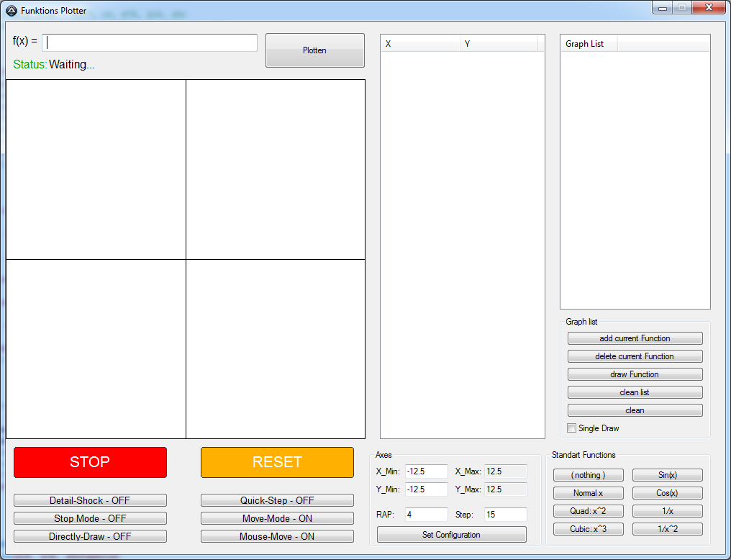Click the Funktions Plotter title bar icon
731x560 pixels.
pos(12,11)
